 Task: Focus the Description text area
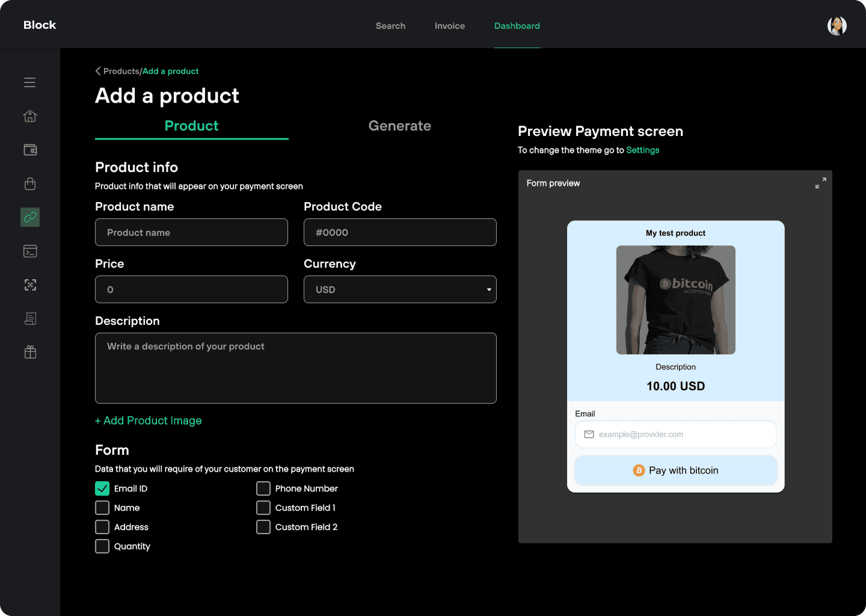click(x=296, y=368)
